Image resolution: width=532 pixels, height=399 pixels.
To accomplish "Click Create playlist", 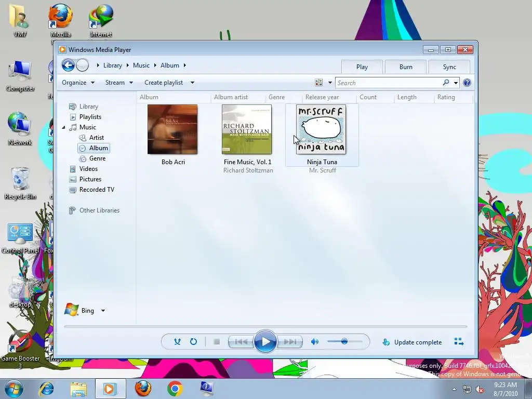I will pyautogui.click(x=164, y=83).
